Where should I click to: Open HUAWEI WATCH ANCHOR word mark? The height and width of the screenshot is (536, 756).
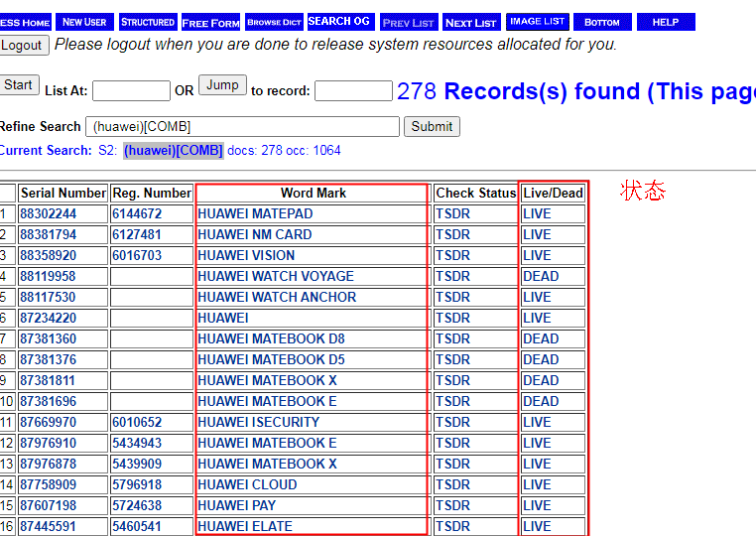277,297
